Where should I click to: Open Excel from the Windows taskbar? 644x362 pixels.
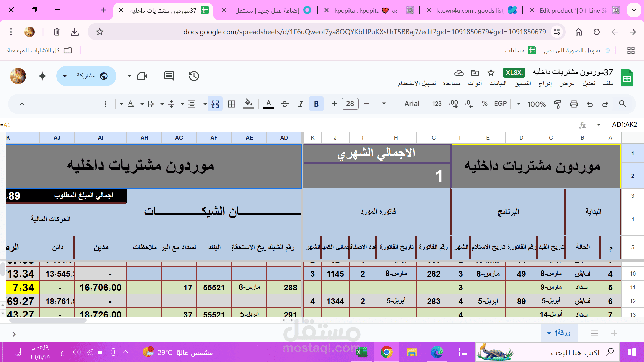(361, 352)
